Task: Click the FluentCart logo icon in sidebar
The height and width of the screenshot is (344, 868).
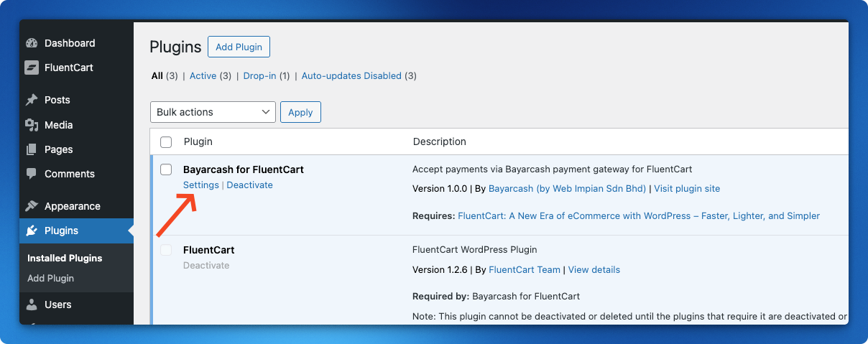Action: 32,68
